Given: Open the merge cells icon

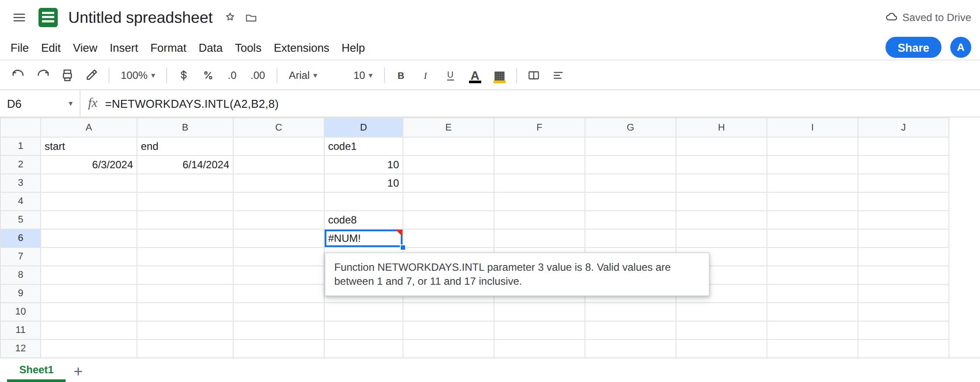Looking at the screenshot, I should (534, 75).
